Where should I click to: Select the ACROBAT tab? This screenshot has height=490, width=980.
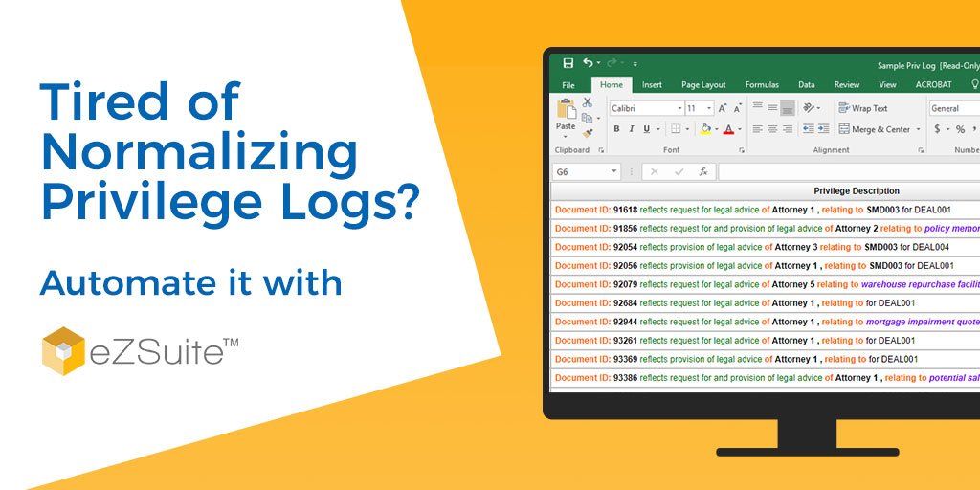pyautogui.click(x=934, y=85)
